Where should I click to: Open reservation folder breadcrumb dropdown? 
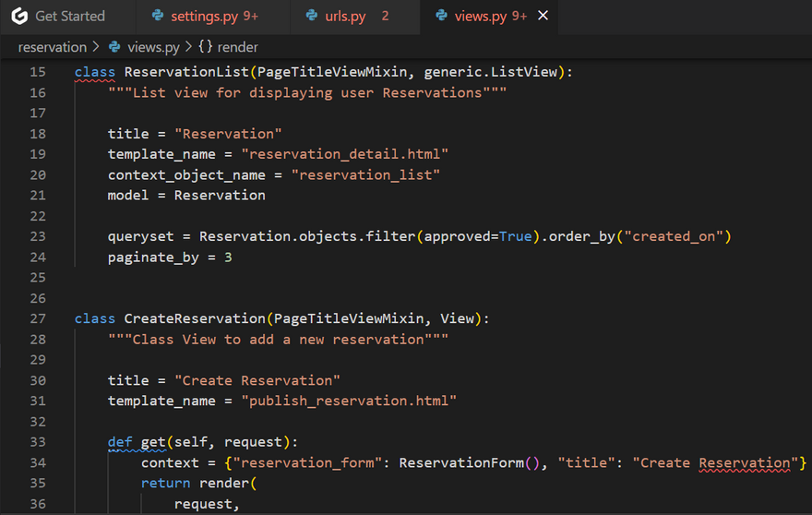[x=52, y=47]
